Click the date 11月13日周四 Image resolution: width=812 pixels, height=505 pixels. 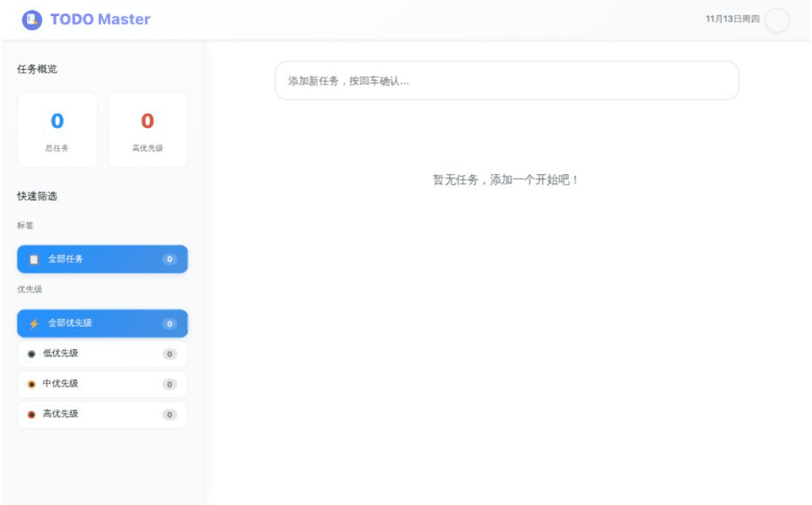(x=732, y=20)
